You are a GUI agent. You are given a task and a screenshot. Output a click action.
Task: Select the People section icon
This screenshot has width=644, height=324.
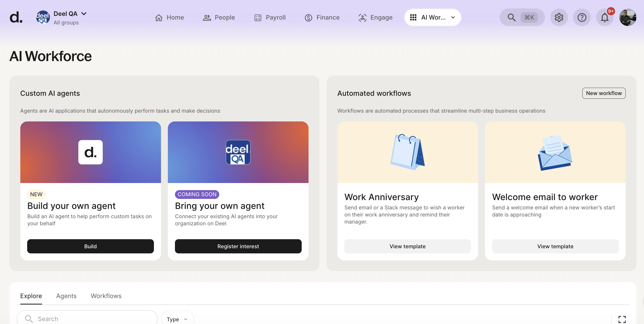click(207, 17)
